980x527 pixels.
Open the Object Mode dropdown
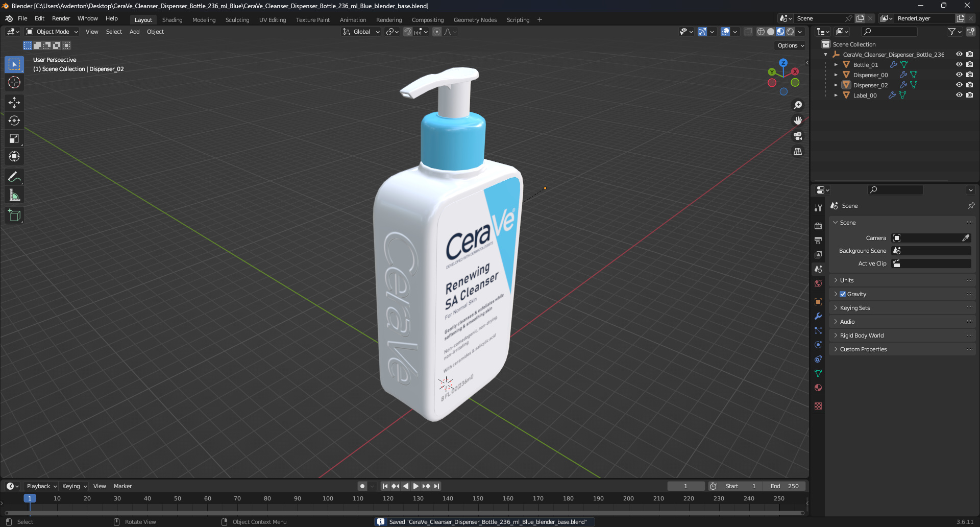coord(52,32)
